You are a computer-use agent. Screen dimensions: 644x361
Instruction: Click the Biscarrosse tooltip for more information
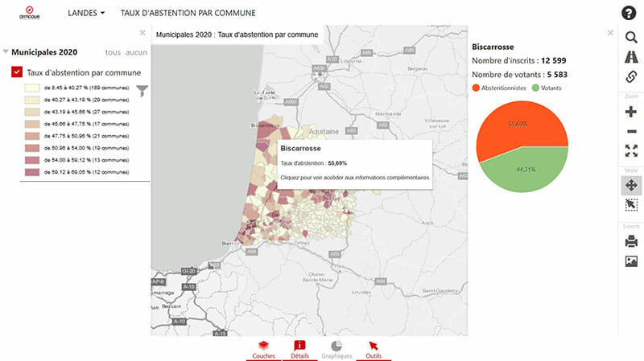(355, 165)
